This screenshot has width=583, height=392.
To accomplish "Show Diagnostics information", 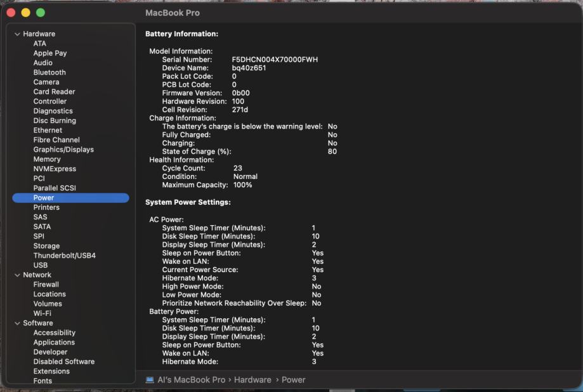I will 53,111.
